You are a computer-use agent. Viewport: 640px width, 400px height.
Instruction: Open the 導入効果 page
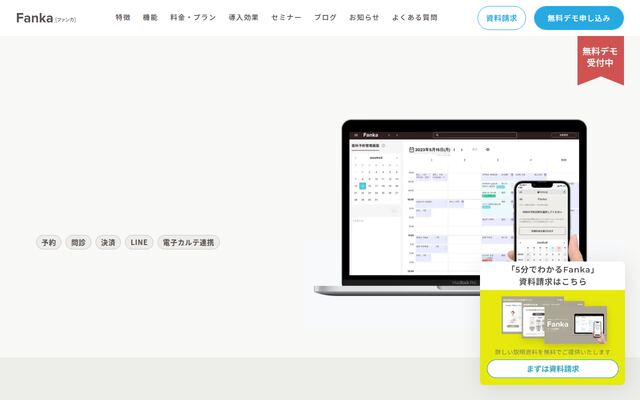click(x=243, y=18)
